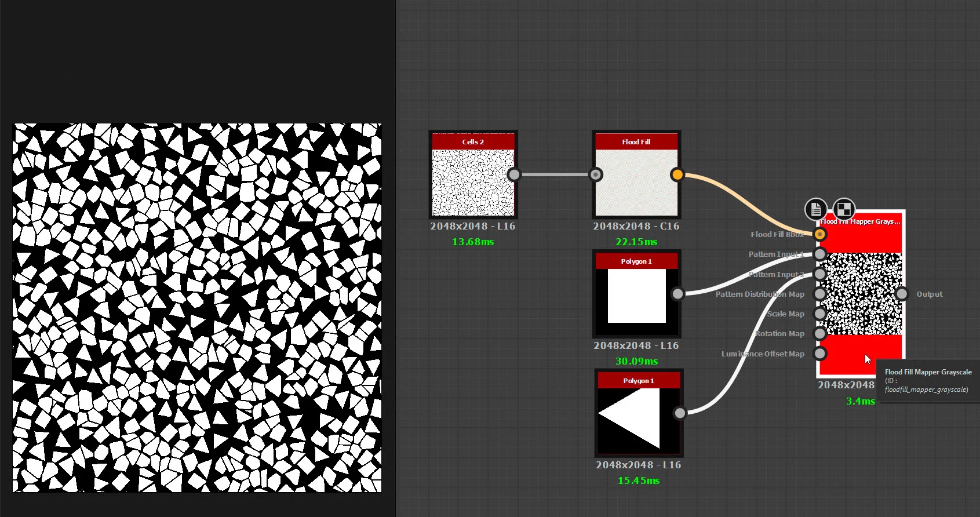Screen dimensions: 980x517
Task: Click the Pattern Distribution Map connector
Action: (819, 294)
